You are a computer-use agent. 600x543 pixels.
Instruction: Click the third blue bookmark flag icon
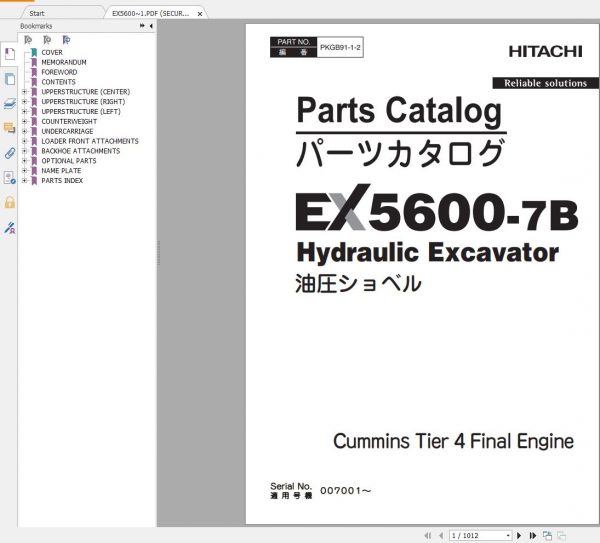66,40
